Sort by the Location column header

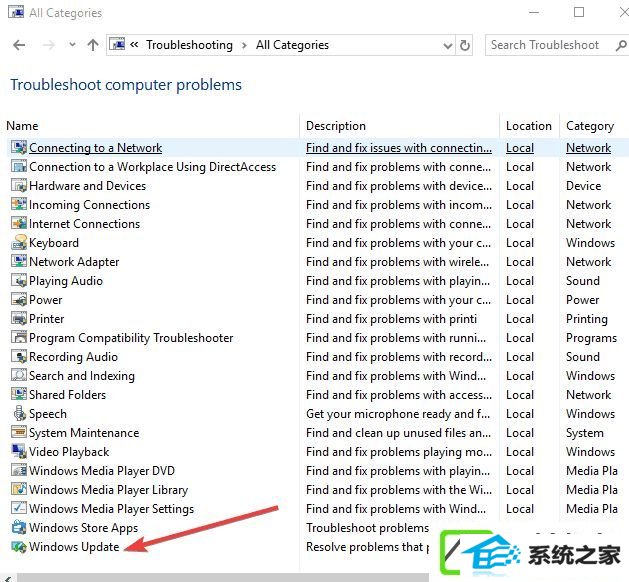pos(529,126)
